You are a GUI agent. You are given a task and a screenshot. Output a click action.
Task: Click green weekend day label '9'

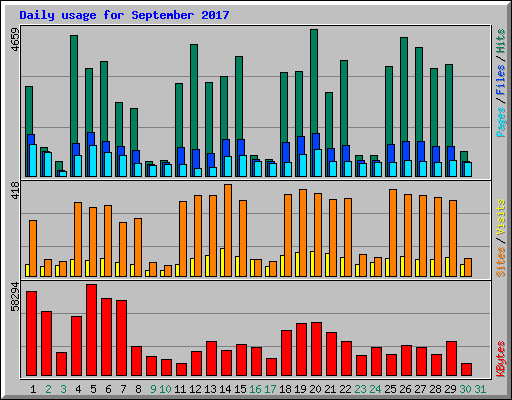153,389
